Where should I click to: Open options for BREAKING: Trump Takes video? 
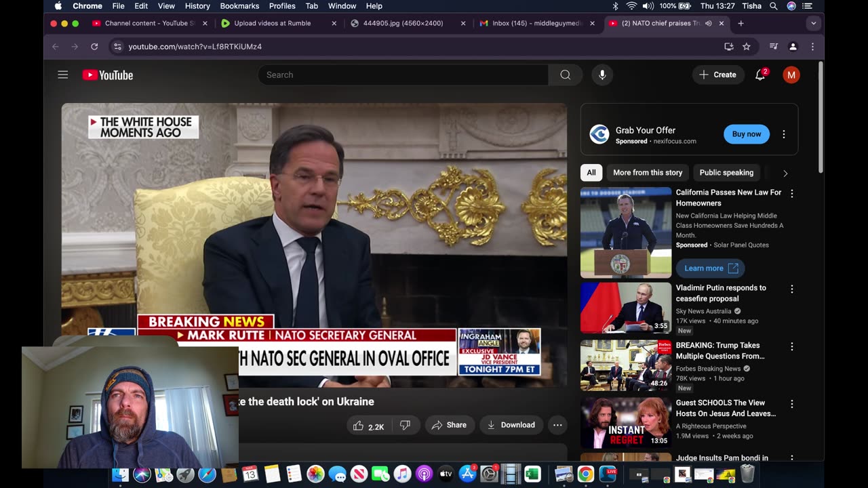tap(791, 346)
